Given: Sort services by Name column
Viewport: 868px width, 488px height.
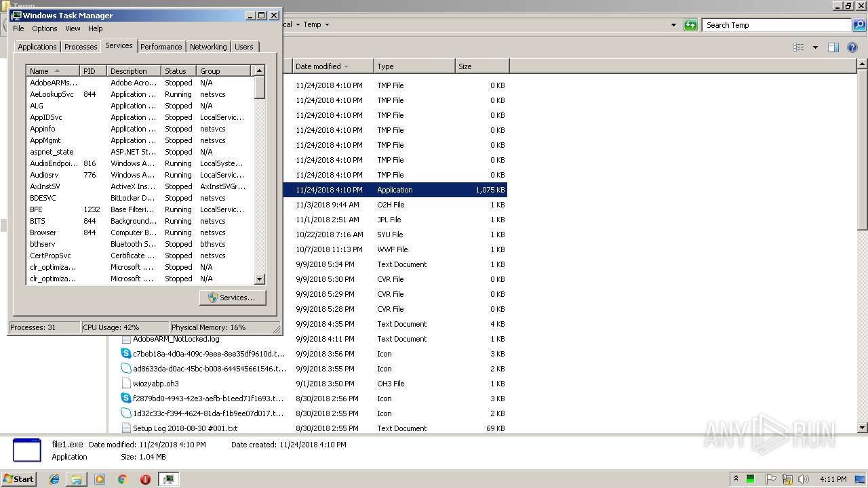Looking at the screenshot, I should pos(53,71).
